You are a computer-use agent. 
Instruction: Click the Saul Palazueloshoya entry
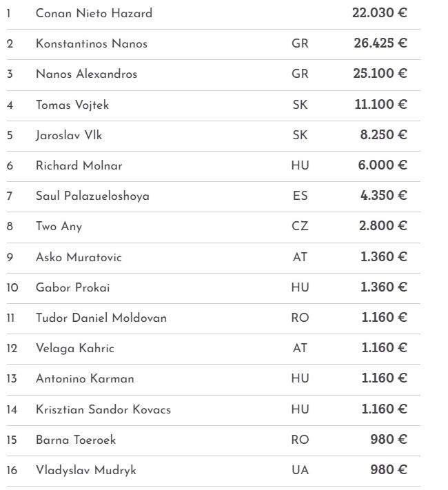[x=92, y=196]
